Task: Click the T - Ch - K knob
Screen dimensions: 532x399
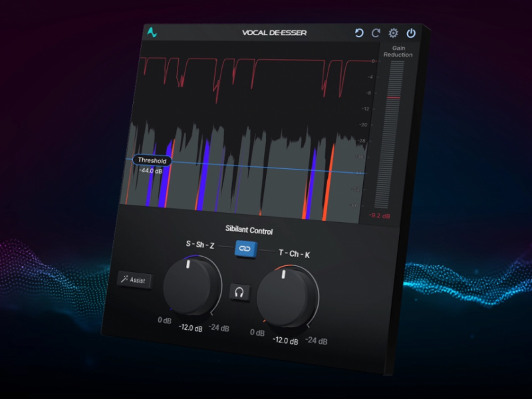Action: (x=286, y=297)
